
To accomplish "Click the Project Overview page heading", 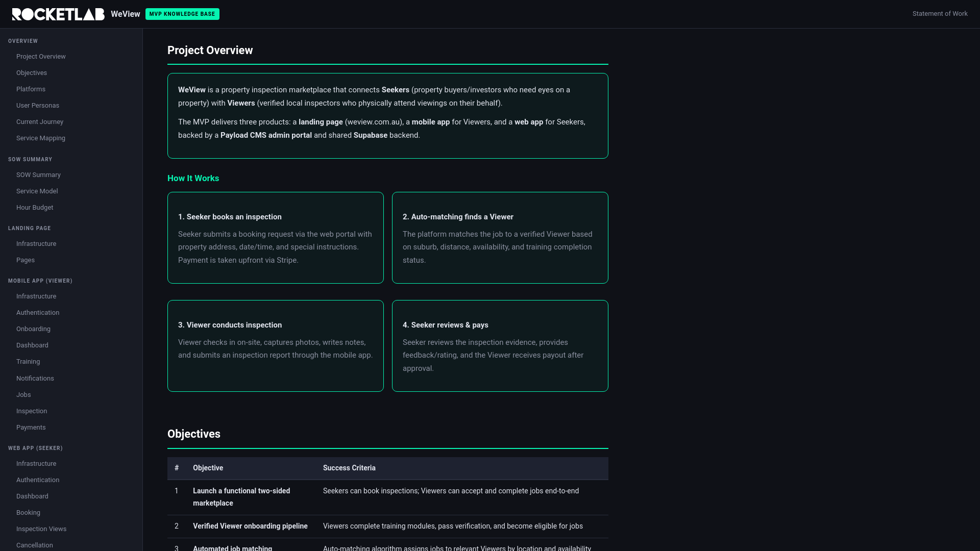I will pos(210,51).
